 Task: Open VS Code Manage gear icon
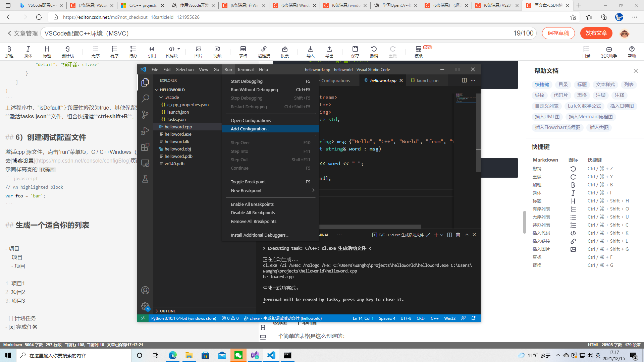click(145, 306)
